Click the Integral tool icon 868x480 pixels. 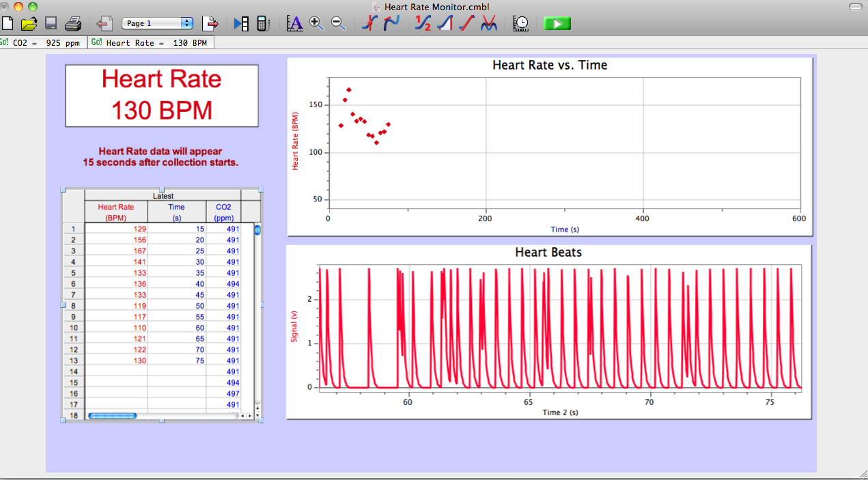(x=445, y=24)
